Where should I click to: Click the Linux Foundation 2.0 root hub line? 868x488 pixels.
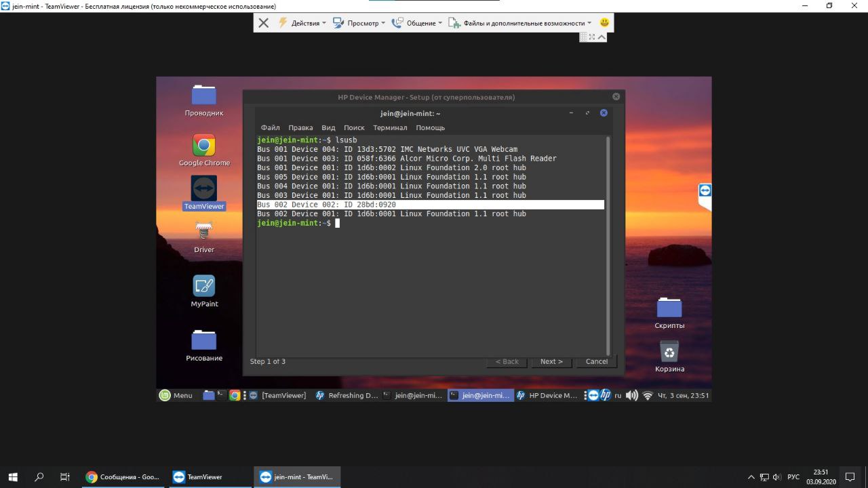[x=391, y=167]
